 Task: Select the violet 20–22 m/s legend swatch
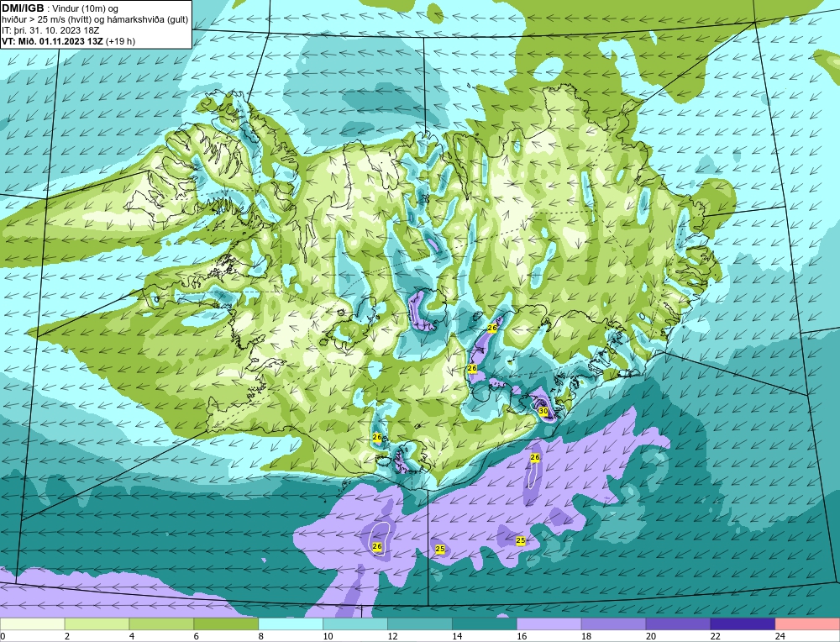(x=678, y=624)
